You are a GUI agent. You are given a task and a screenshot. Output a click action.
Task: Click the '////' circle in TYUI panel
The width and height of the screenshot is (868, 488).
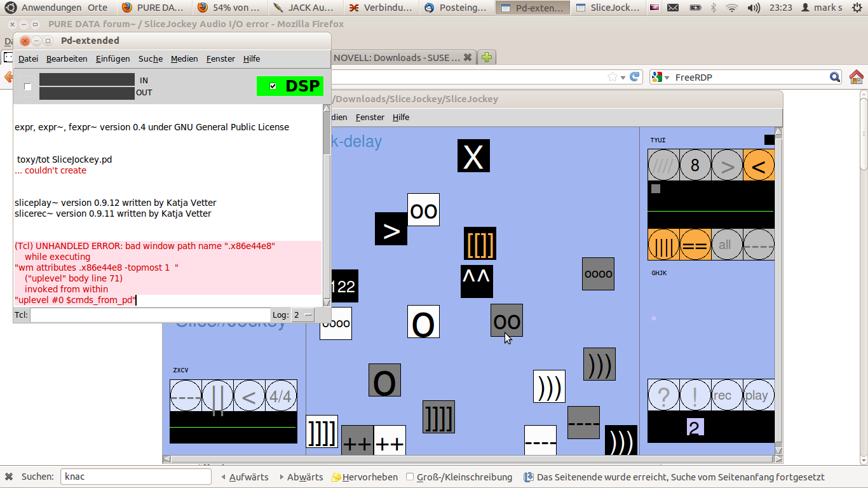tap(663, 165)
